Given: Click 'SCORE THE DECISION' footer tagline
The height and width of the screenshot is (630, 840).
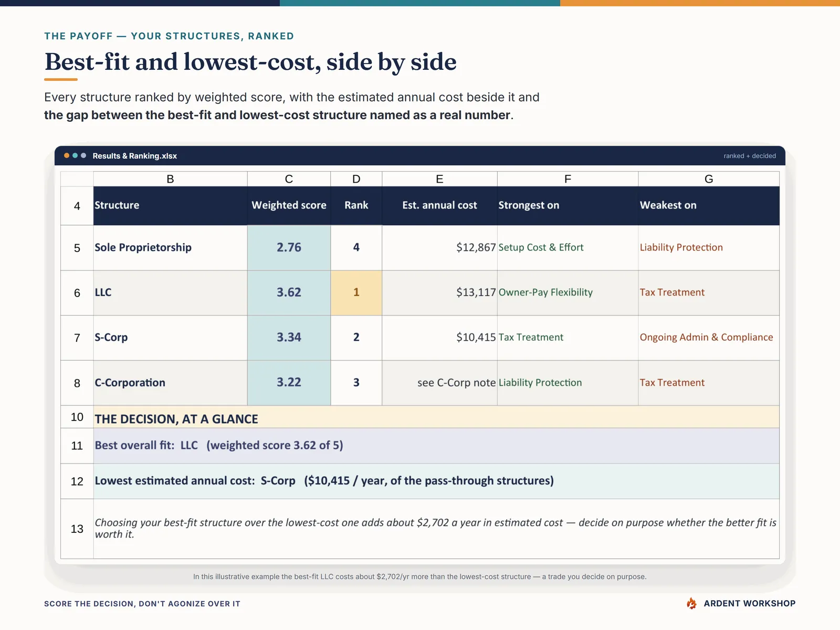Looking at the screenshot, I should 142,604.
